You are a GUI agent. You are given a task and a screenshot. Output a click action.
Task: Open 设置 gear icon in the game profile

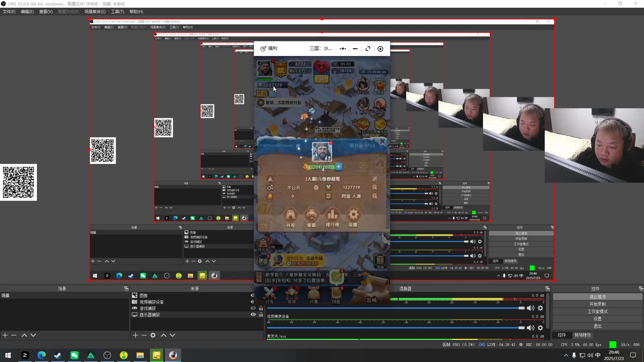click(353, 218)
